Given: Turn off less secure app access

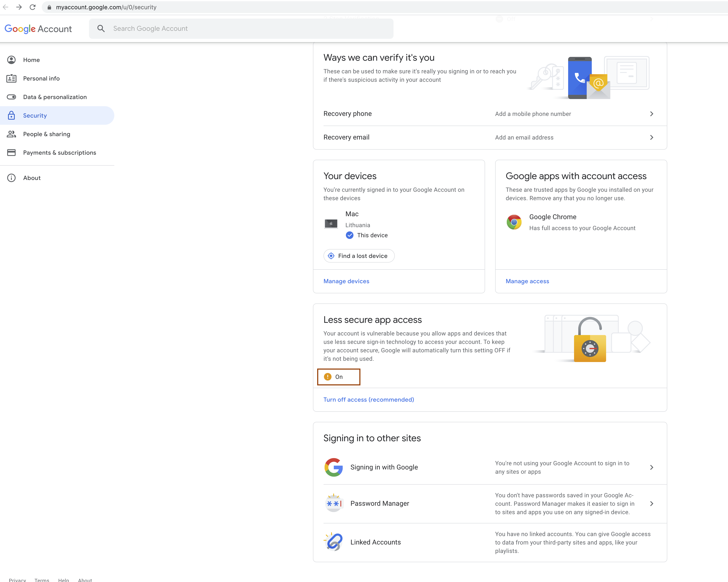Looking at the screenshot, I should pyautogui.click(x=368, y=400).
